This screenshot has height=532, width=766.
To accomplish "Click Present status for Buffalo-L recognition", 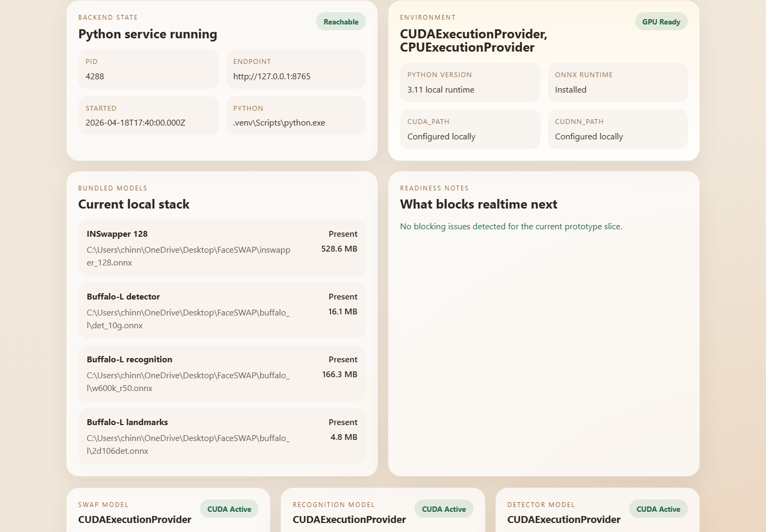I will coord(343,360).
